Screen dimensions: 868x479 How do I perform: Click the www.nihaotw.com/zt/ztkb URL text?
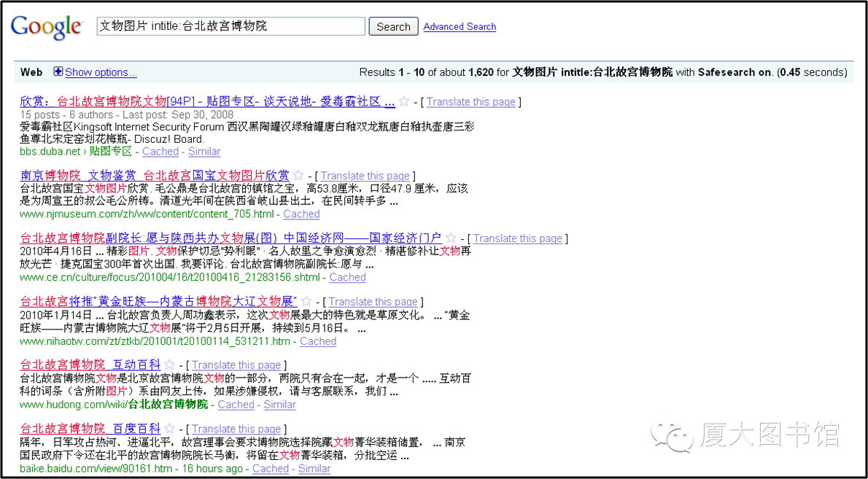click(155, 341)
